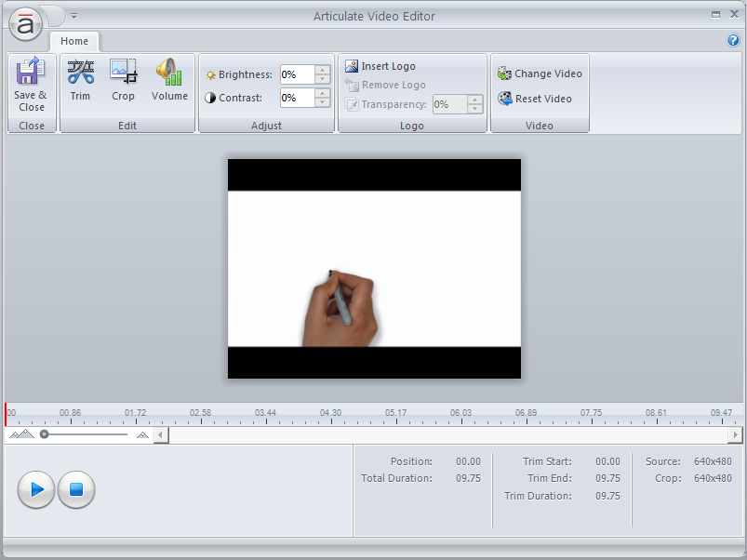Click timeline at 01.72 mark
Viewport: 747px width, 560px height.
click(136, 415)
